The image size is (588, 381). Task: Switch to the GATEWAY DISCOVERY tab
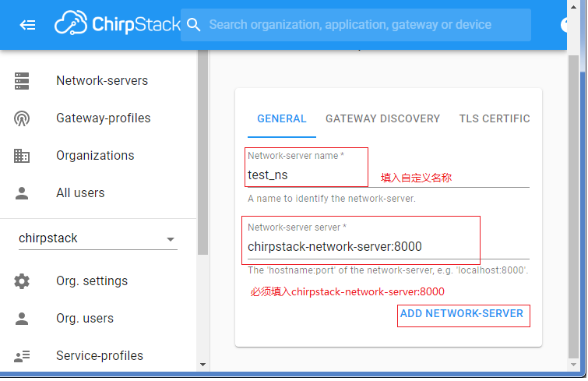click(382, 119)
